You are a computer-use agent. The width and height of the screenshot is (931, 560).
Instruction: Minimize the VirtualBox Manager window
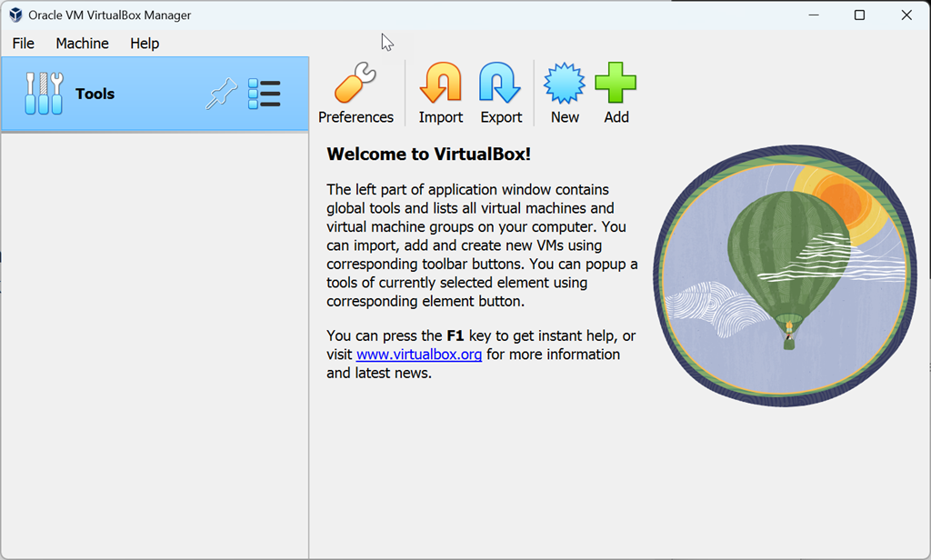812,15
